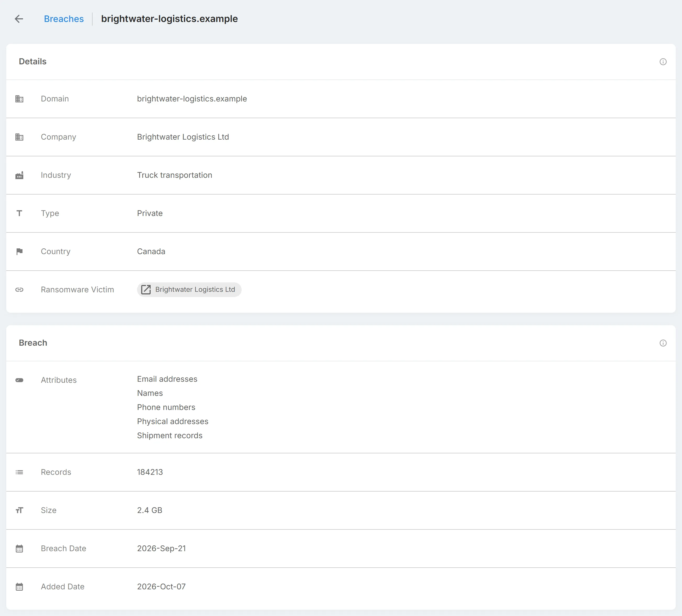Select the Added Date value 2026-Oct-07
This screenshot has width=682, height=616.
coord(161,586)
